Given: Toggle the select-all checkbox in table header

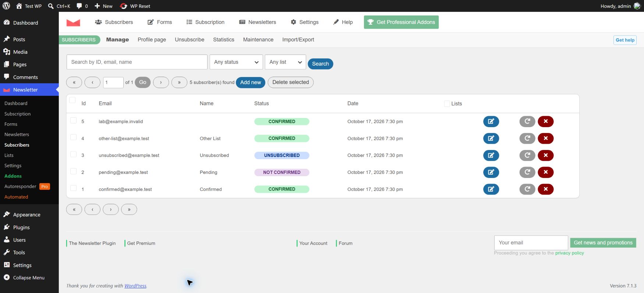Looking at the screenshot, I should pos(72,100).
